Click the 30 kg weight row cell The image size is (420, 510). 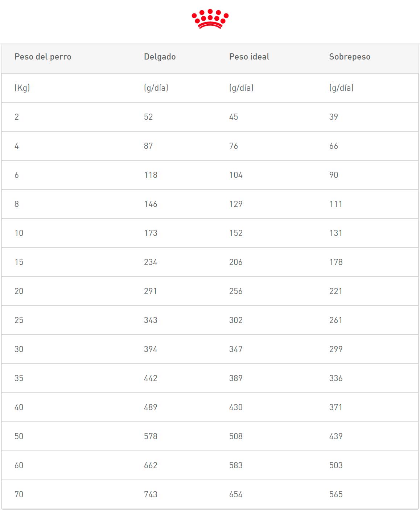click(19, 349)
